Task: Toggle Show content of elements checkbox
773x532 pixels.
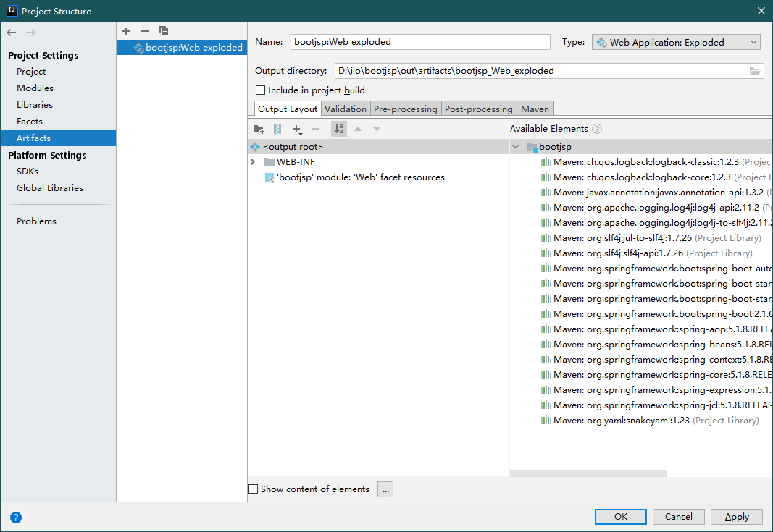Action: coord(254,489)
